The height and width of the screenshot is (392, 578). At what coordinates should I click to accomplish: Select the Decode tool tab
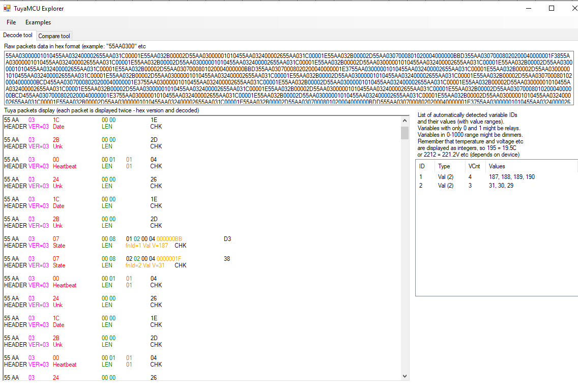[17, 35]
